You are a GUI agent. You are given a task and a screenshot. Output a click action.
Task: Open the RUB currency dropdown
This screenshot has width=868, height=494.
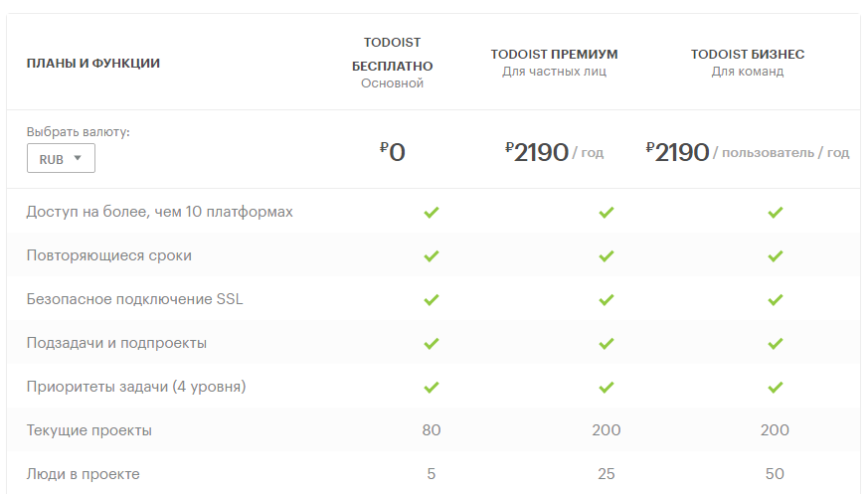click(61, 158)
